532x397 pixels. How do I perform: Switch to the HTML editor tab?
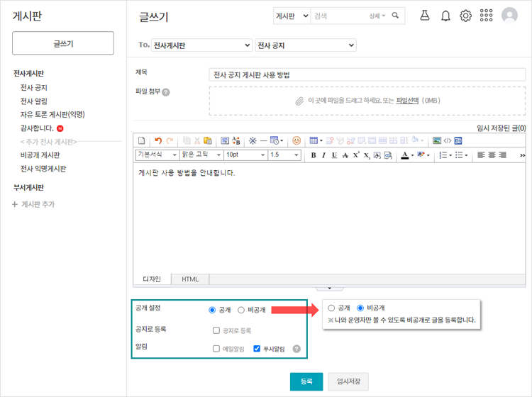point(190,279)
